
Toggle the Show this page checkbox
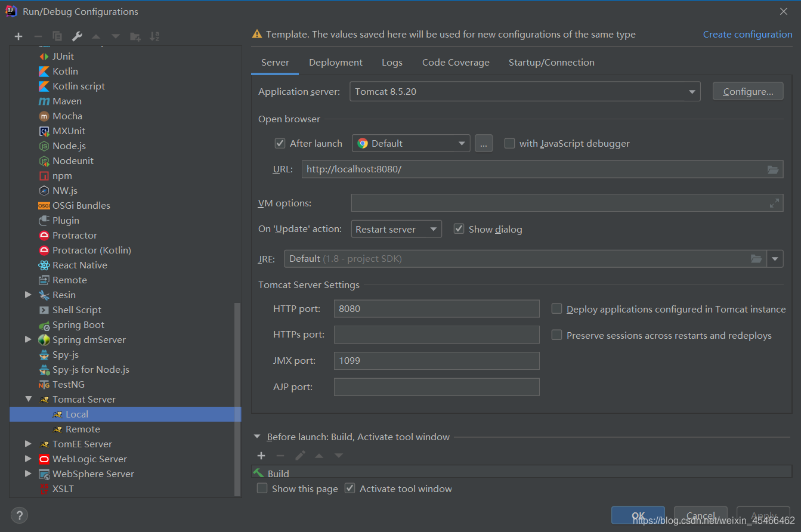tap(262, 488)
